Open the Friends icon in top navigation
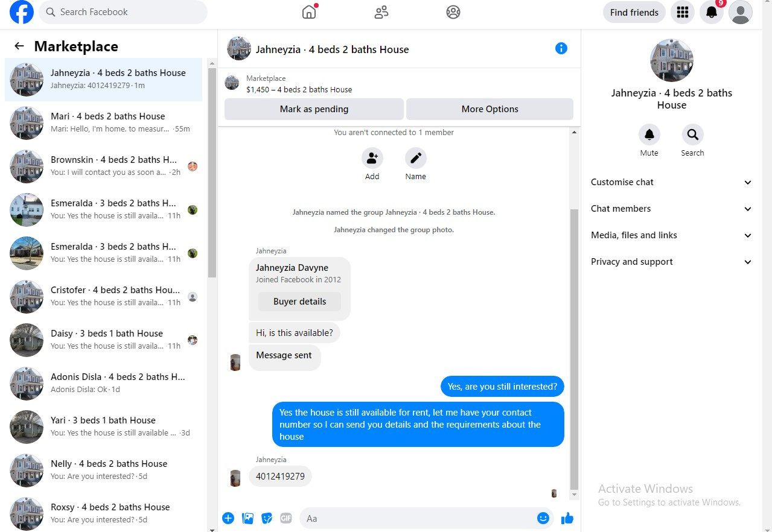Viewport: 772px width, 532px height. tap(381, 12)
